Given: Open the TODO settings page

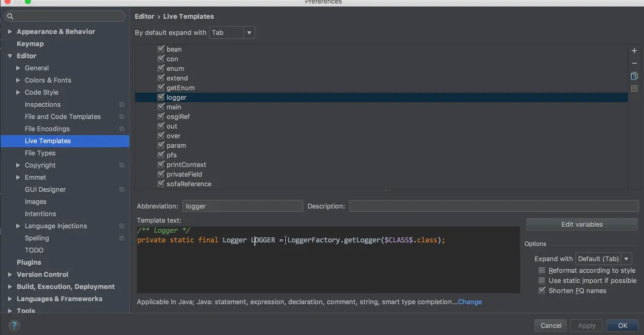Looking at the screenshot, I should pyautogui.click(x=34, y=250).
